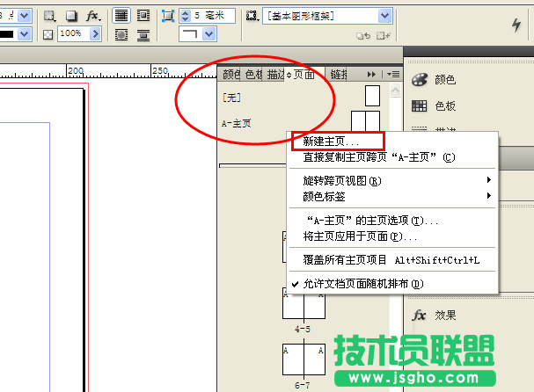534x392 pixels.
Task: Click the effects second icon next to shadow
Action: 50,16
